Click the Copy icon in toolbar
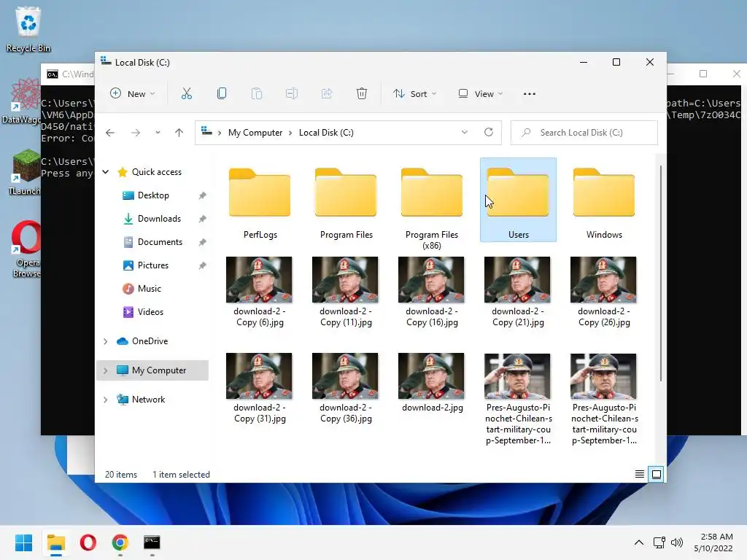This screenshot has width=747, height=560. 222,94
